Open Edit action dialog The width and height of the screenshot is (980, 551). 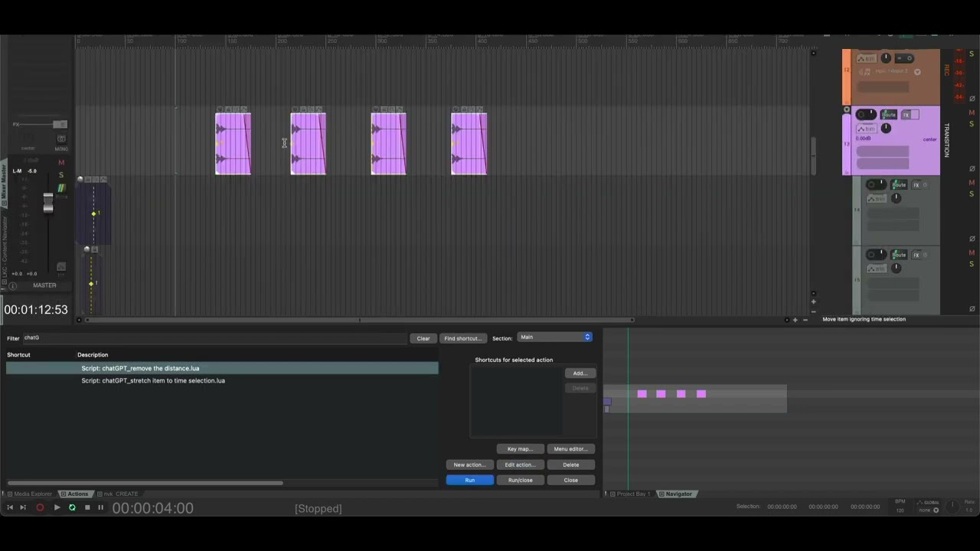[521, 465]
